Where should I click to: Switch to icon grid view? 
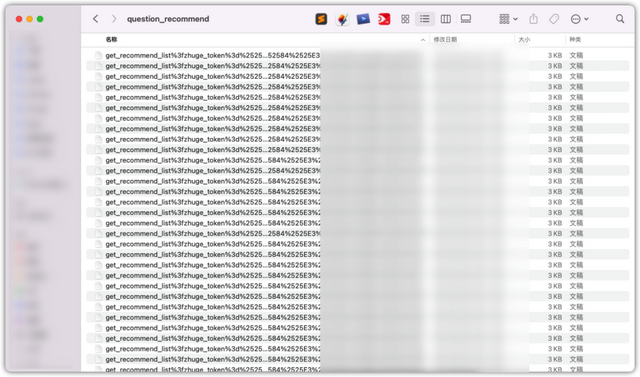pyautogui.click(x=405, y=19)
